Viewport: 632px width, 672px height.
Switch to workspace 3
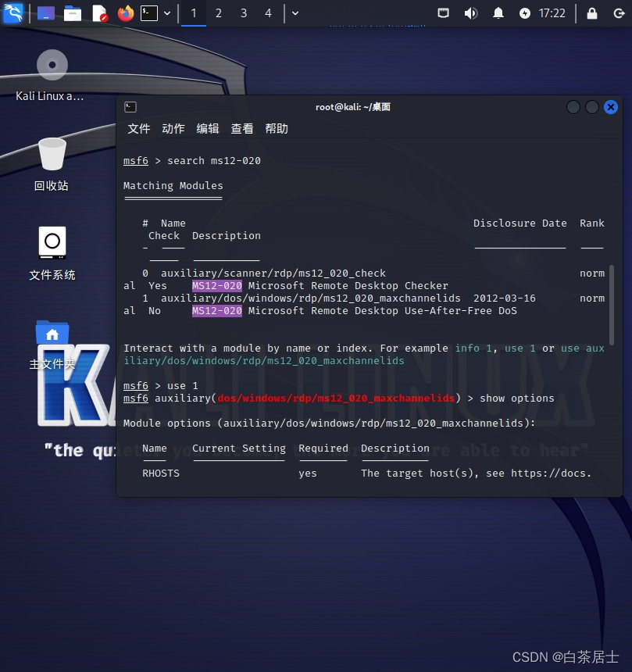click(x=244, y=13)
